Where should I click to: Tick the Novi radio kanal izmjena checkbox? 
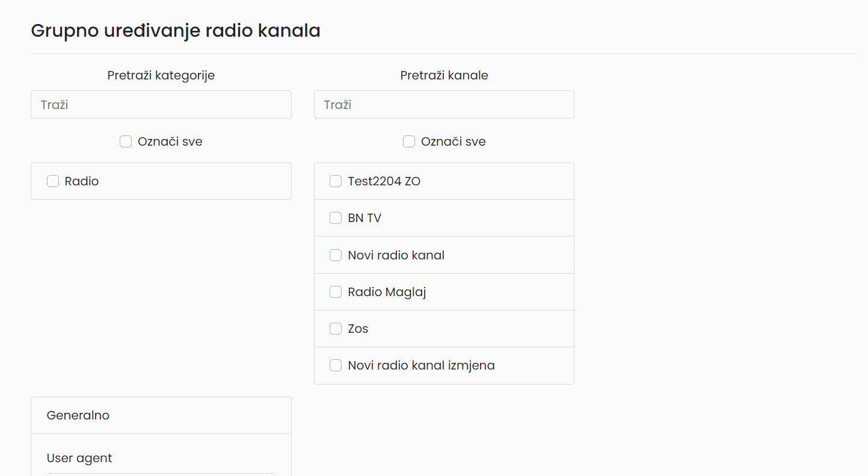[336, 365]
